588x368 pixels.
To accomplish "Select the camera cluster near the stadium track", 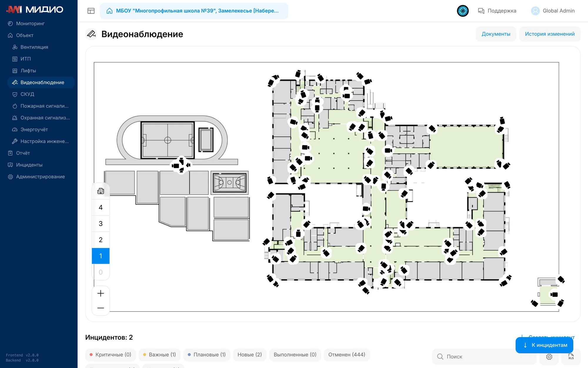I will point(181,165).
